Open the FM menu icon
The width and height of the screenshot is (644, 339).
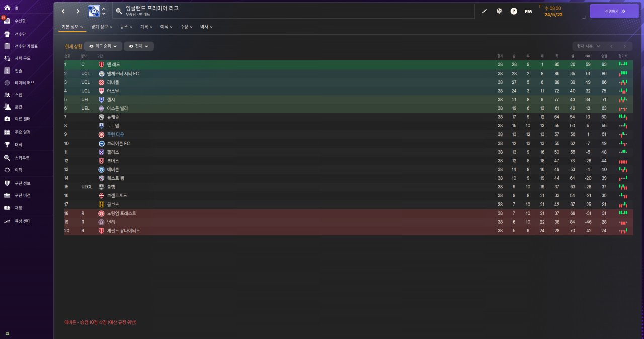pos(528,11)
